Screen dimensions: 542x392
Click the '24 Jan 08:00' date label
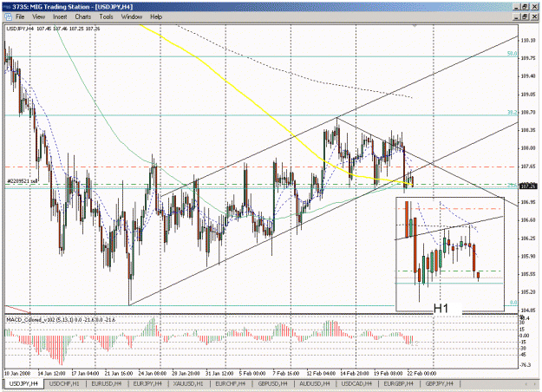coord(153,373)
